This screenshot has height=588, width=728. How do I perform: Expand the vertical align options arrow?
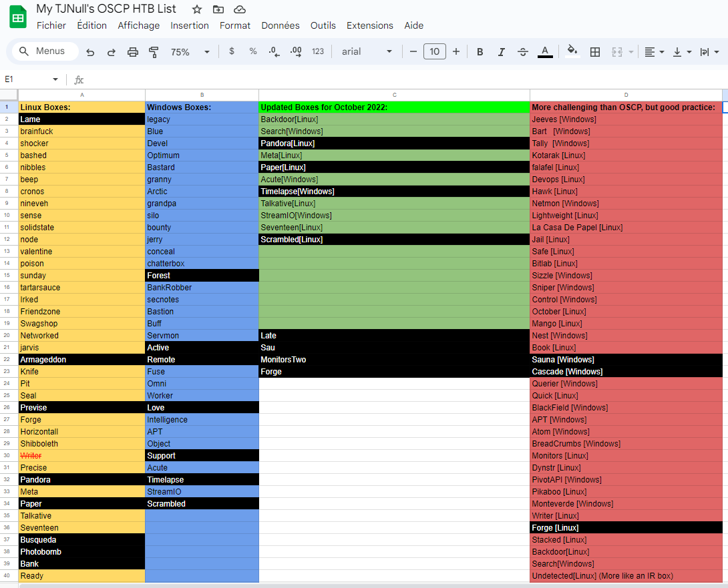[689, 52]
